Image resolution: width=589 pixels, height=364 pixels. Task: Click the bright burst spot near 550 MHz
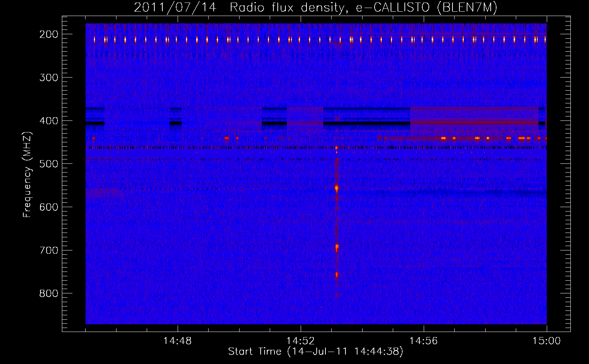click(x=337, y=188)
